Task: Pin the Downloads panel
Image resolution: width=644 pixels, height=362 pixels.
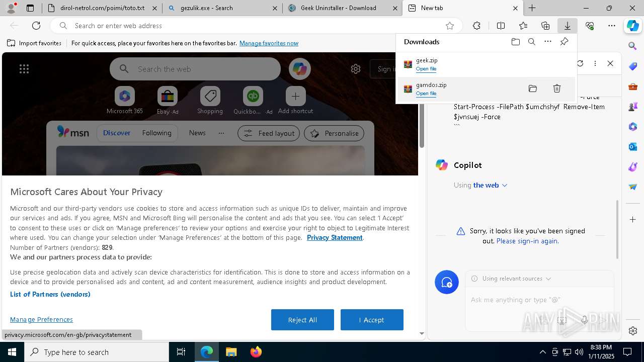Action: (x=564, y=42)
